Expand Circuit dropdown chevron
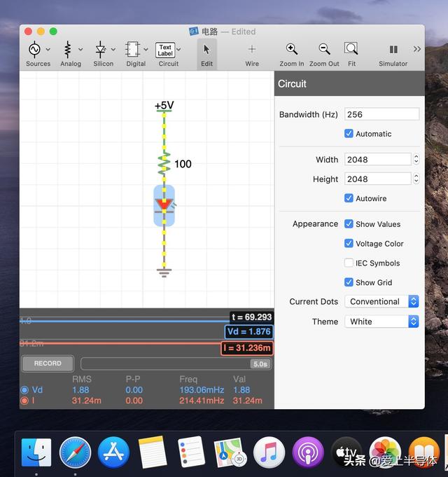This screenshot has width=448, height=477. (178, 49)
